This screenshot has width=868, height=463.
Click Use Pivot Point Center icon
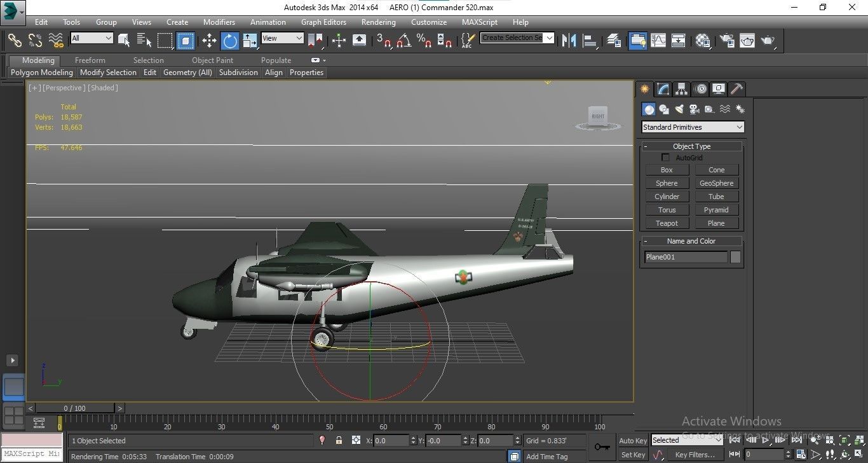pyautogui.click(x=315, y=40)
